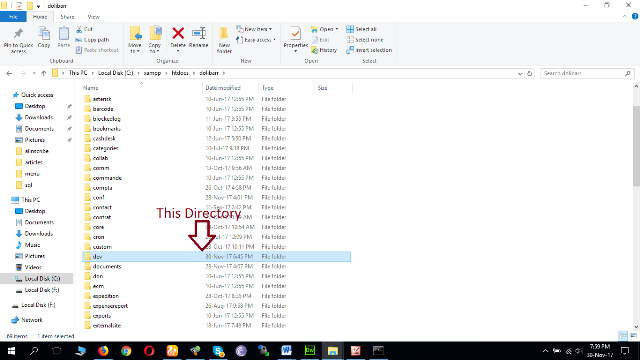This screenshot has height=360, width=640.
Task: Select Network in the sidebar
Action: [x=32, y=320]
